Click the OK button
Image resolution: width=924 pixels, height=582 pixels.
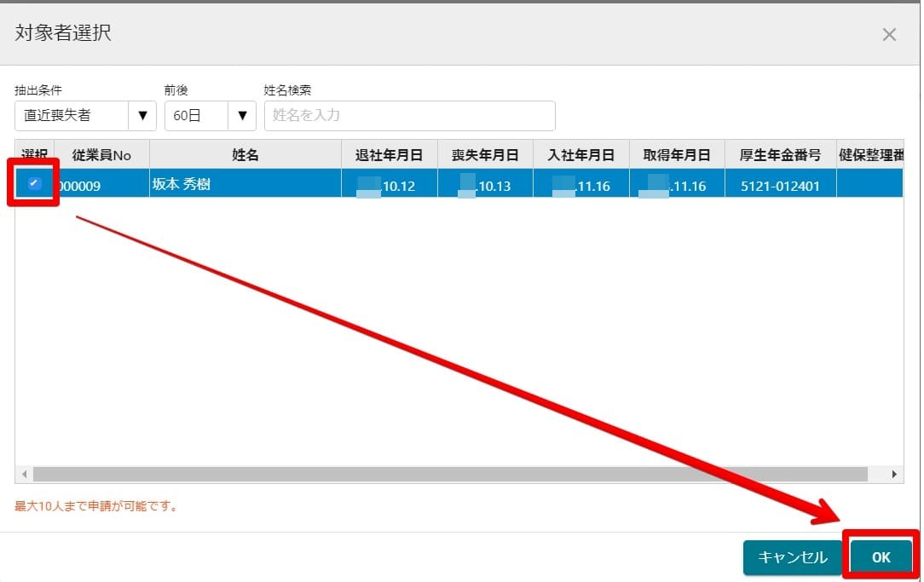(x=881, y=557)
